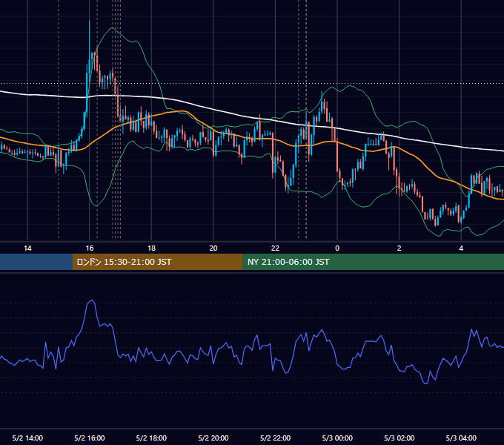
Task: Click the 5/3 02:00 date label
Action: 399,438
